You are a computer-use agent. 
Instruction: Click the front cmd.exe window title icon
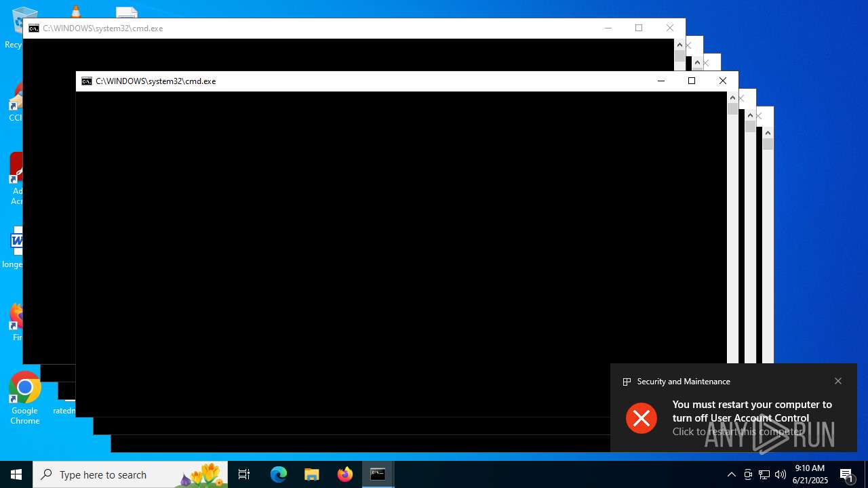coord(87,81)
